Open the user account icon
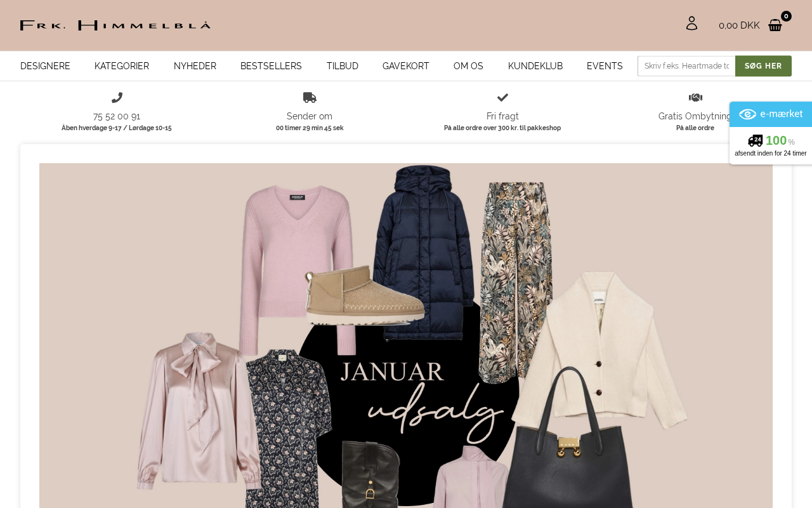Viewport: 812px width, 508px height. [x=691, y=23]
